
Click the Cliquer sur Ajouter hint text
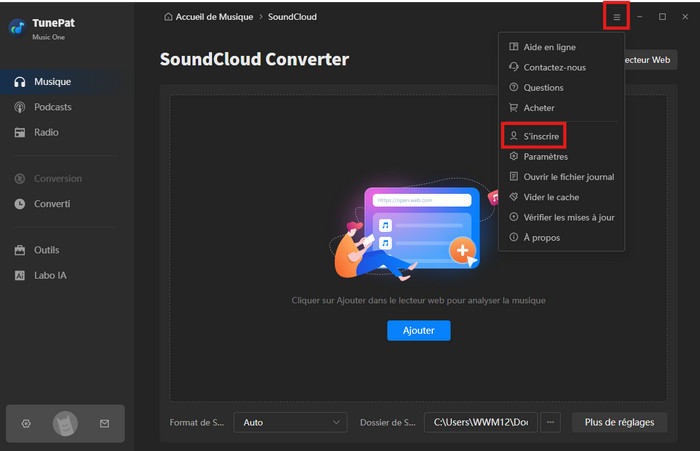(419, 301)
